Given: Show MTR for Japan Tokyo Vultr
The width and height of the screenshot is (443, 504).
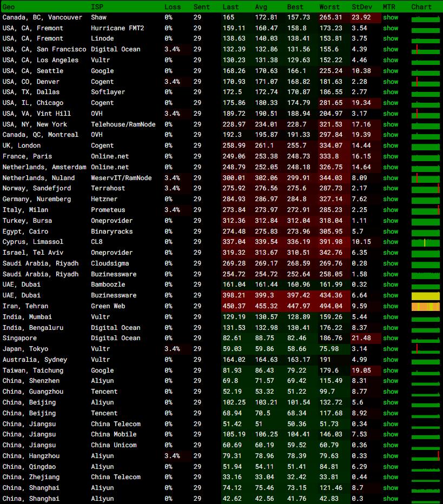Looking at the screenshot, I should click(x=391, y=349).
